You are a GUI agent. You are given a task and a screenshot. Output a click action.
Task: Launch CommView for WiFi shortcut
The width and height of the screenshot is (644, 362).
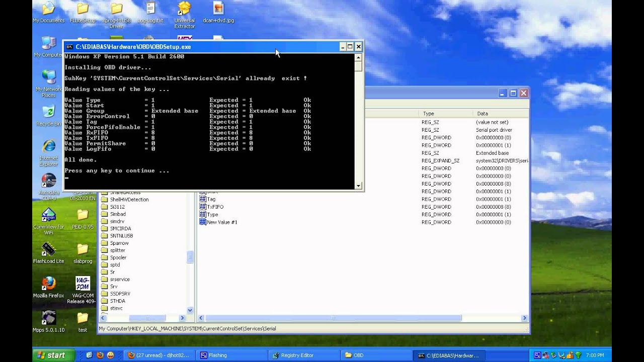click(x=49, y=221)
